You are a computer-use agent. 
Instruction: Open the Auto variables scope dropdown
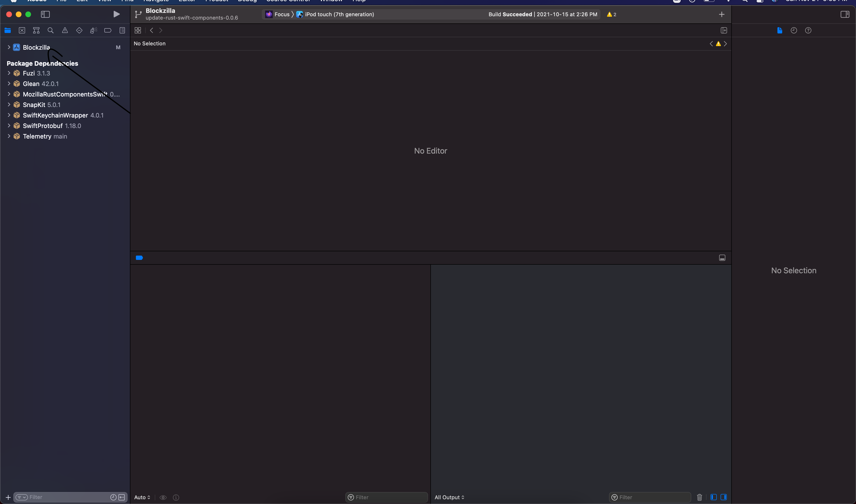(142, 497)
